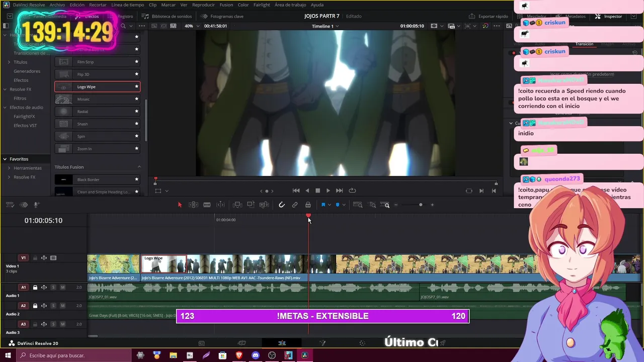Open dropdown next to the blue flag
The height and width of the screenshot is (362, 644).
(330, 205)
